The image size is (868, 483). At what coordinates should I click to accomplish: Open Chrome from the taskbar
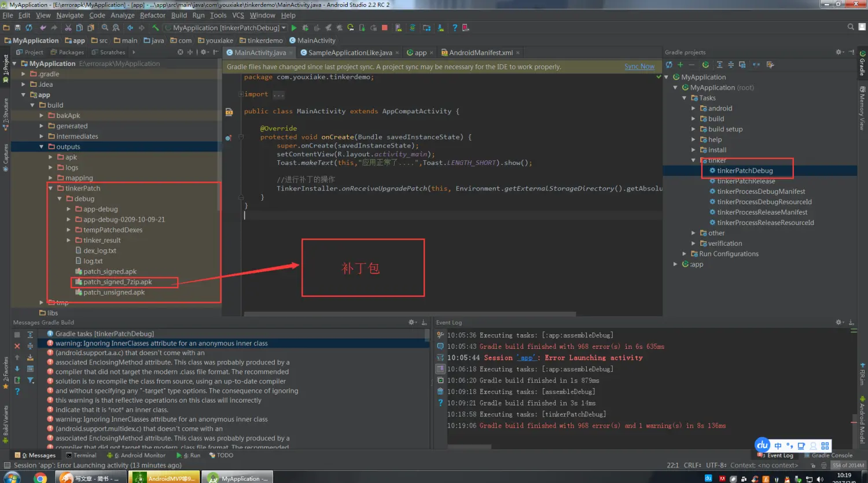(40, 478)
